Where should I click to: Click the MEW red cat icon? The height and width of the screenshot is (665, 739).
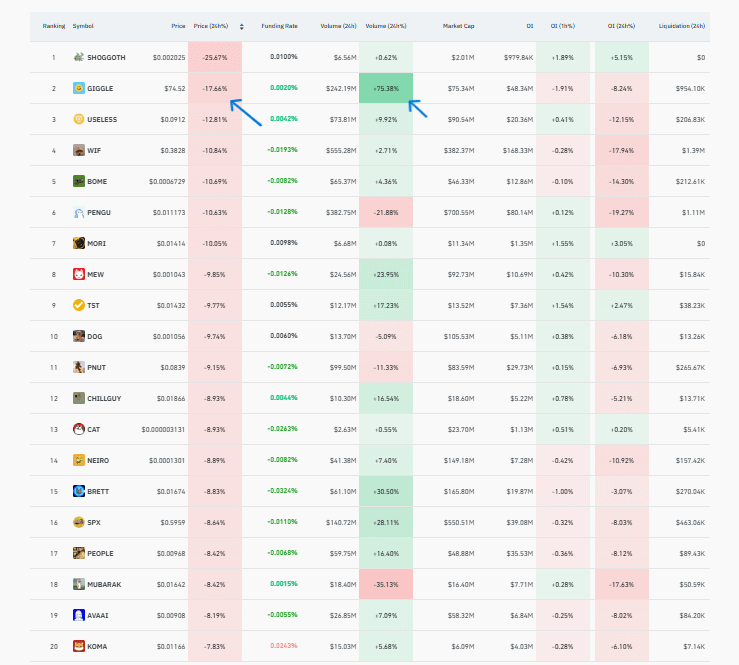pos(78,274)
